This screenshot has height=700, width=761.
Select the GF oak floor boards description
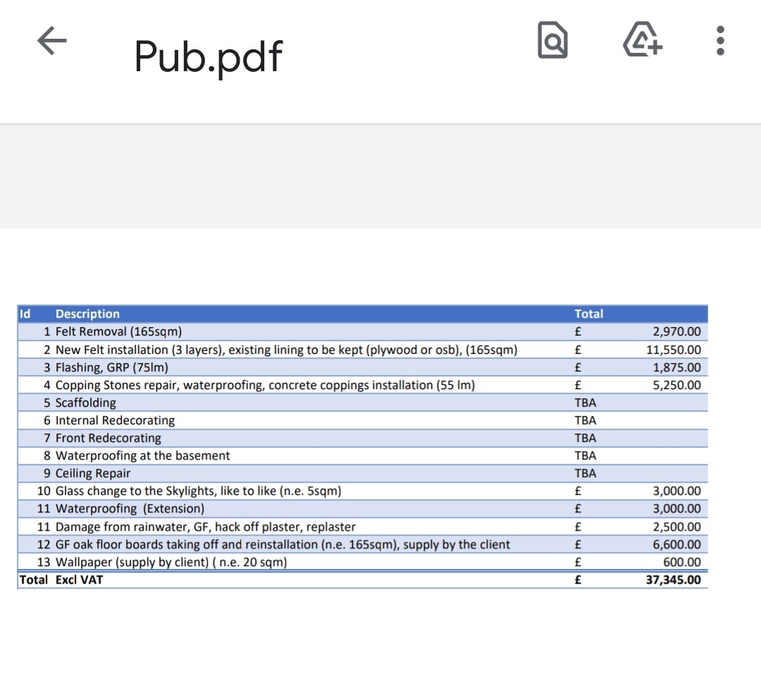(x=283, y=544)
